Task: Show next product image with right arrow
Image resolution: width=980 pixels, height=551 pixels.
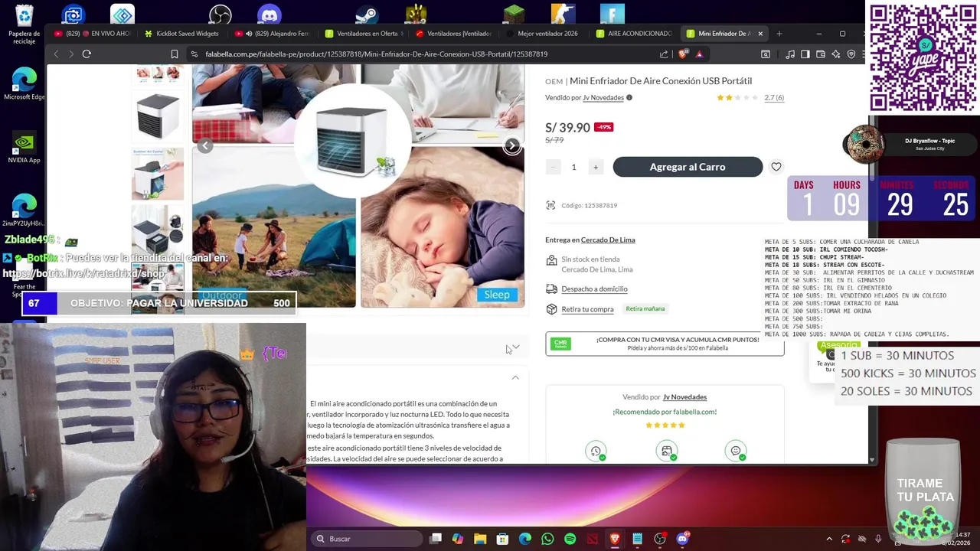Action: (x=512, y=145)
